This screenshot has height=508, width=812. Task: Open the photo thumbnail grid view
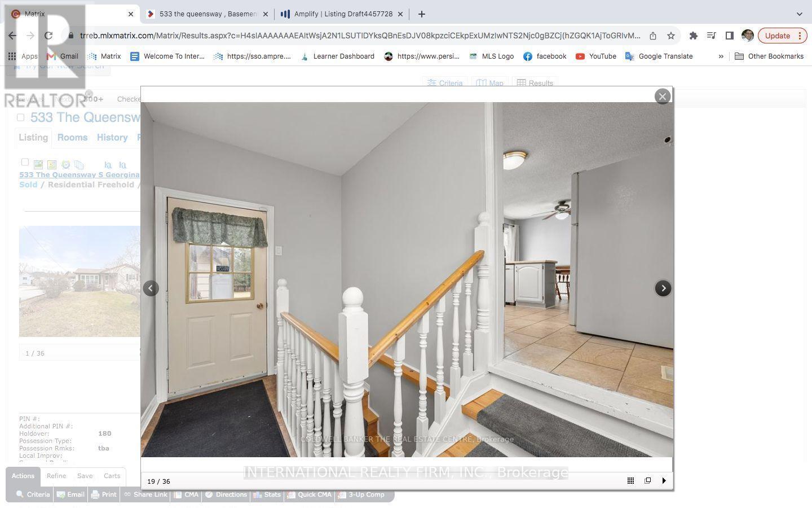630,480
